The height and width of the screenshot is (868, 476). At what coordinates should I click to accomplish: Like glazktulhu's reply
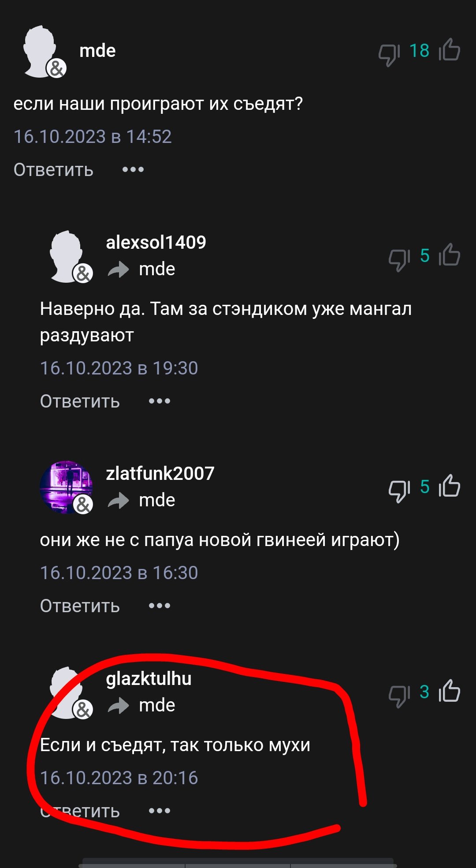(x=450, y=691)
